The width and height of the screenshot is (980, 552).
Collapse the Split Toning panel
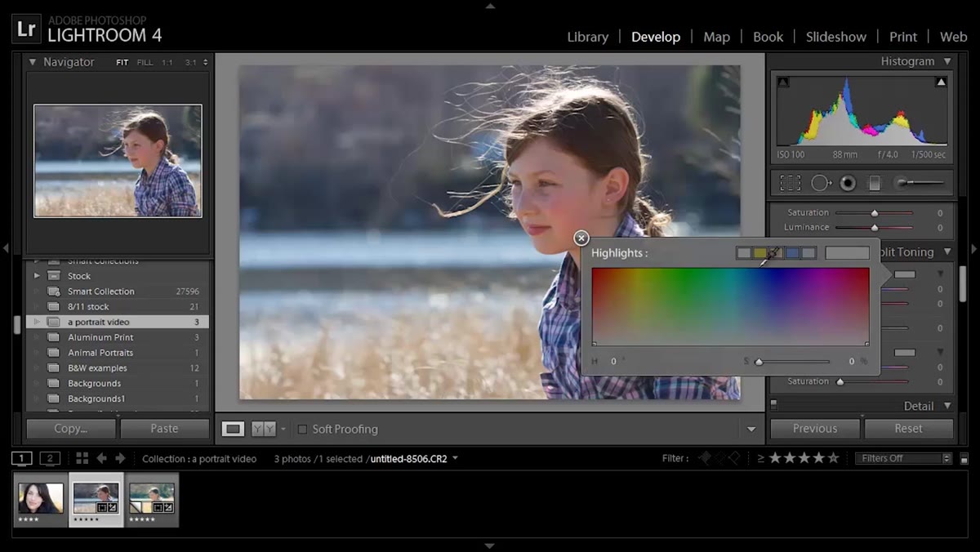point(947,252)
